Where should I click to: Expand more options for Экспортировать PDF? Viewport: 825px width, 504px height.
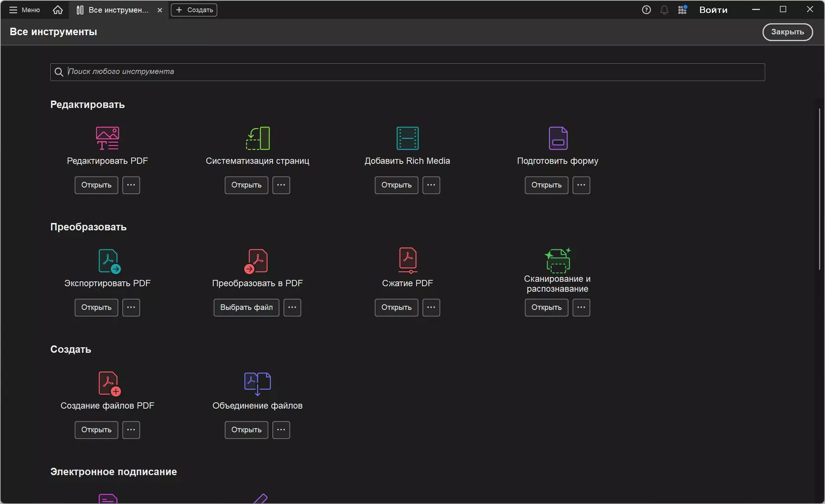coord(131,307)
